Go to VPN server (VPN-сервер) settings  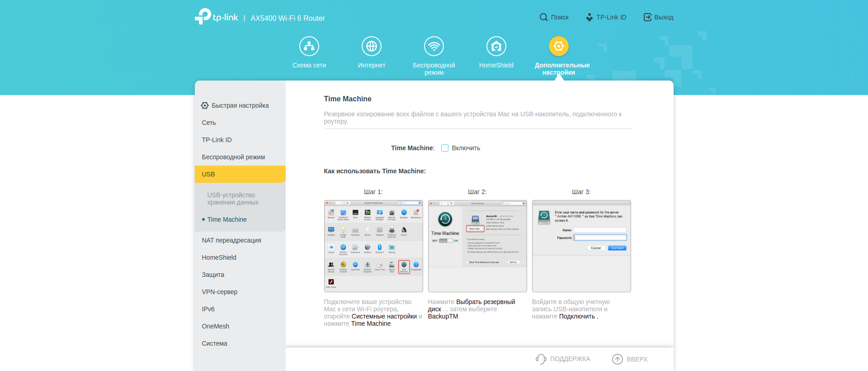pyautogui.click(x=220, y=292)
